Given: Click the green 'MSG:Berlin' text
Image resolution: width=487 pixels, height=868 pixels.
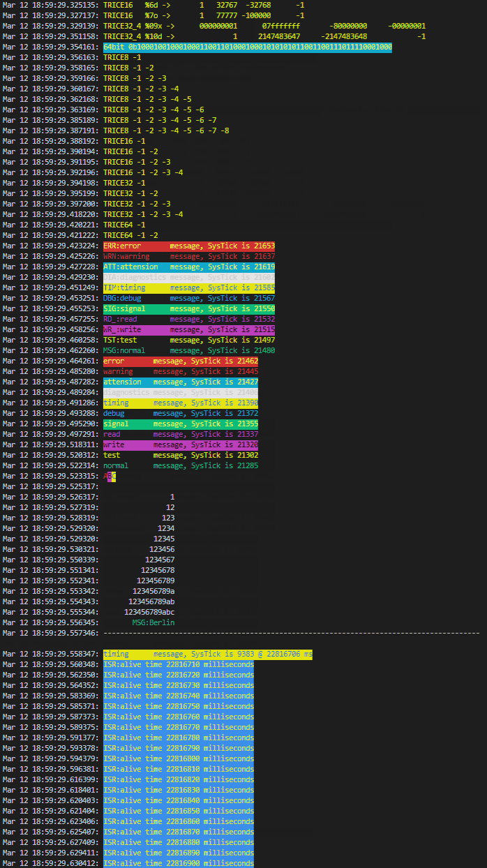Looking at the screenshot, I should click(153, 622).
